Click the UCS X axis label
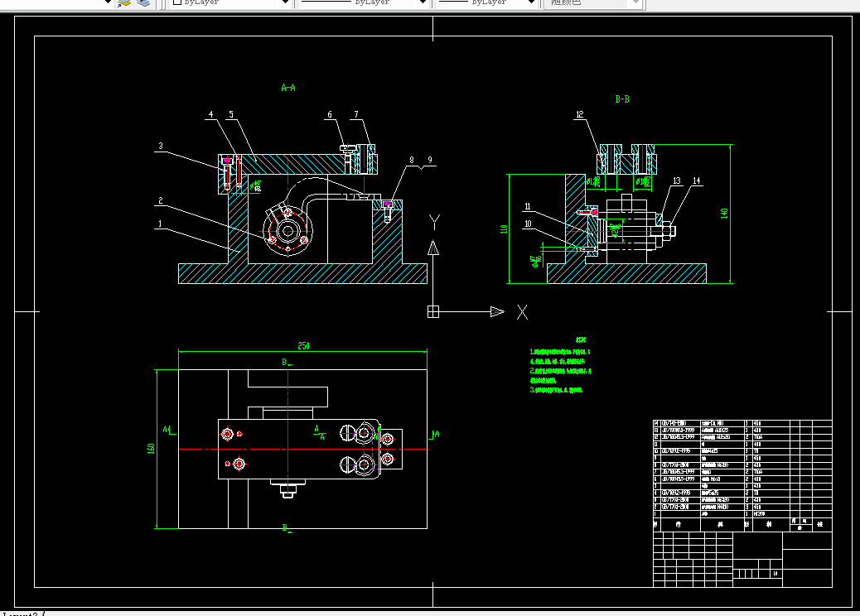Screen dimensions: 860x616 pyautogui.click(x=522, y=312)
